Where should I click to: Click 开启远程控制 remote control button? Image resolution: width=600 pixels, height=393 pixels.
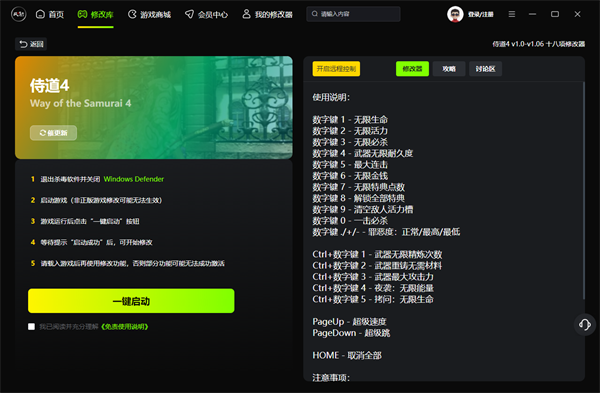pos(336,69)
